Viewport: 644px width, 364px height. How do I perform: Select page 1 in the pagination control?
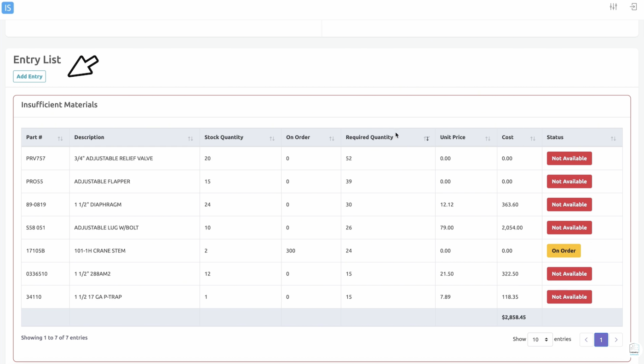[x=601, y=339]
